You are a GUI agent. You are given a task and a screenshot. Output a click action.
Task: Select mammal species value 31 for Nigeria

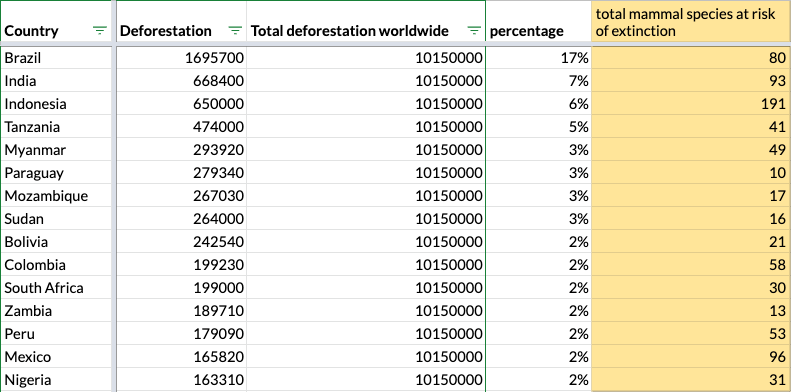[x=691, y=379]
